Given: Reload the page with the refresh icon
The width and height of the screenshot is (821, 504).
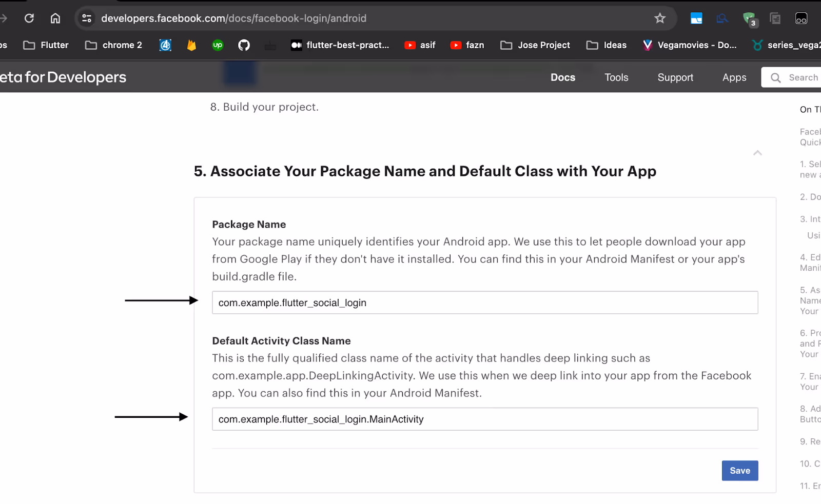Looking at the screenshot, I should click(29, 18).
